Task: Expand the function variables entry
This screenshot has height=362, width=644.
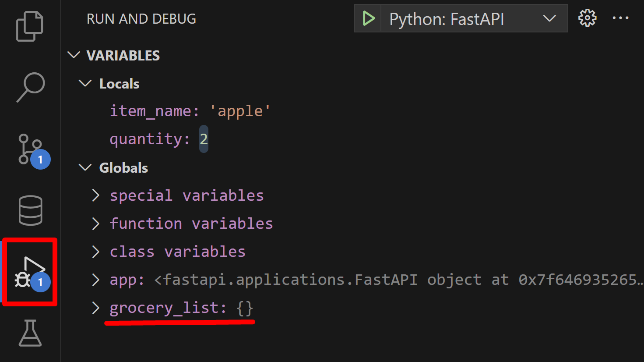Action: coord(95,223)
